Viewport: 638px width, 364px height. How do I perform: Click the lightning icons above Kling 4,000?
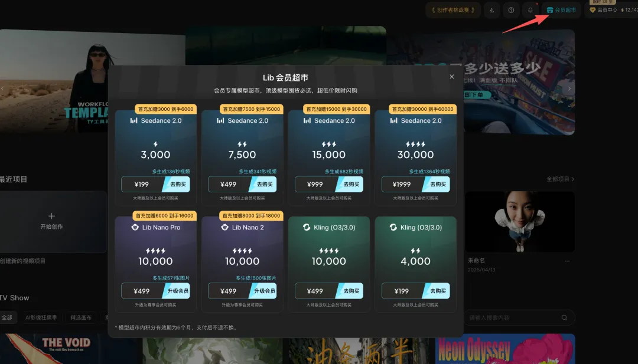[415, 251]
